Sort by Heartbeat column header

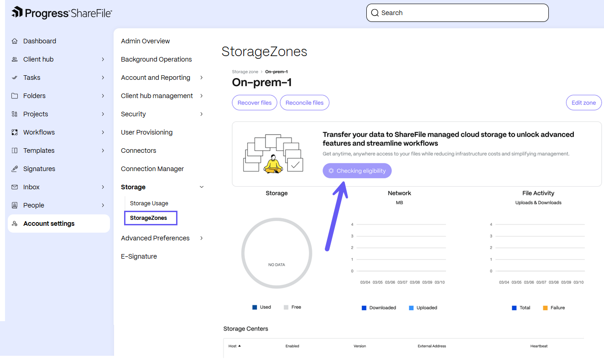(539, 346)
